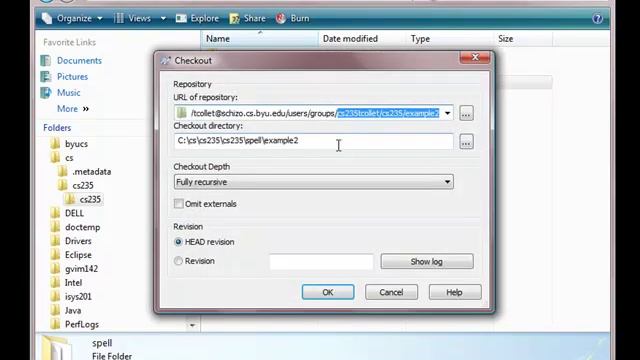Click scroll down arrow in Folders tree
640x360 pixels.
click(192, 325)
